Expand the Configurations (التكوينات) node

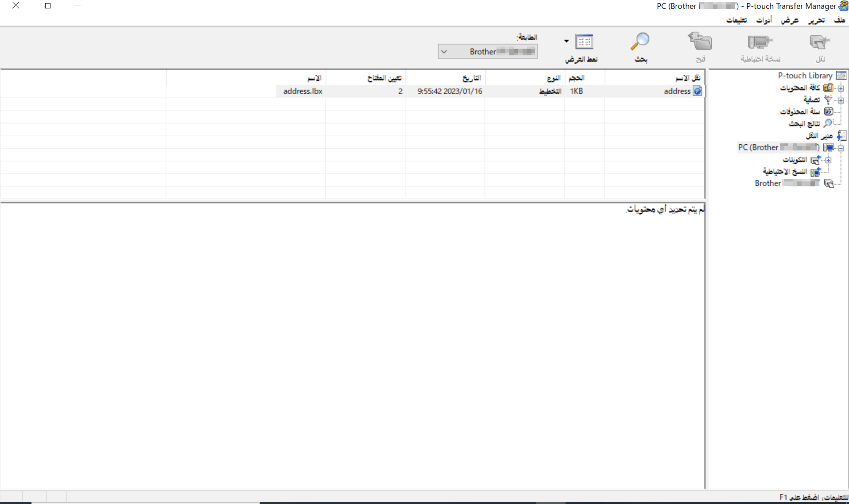click(828, 160)
